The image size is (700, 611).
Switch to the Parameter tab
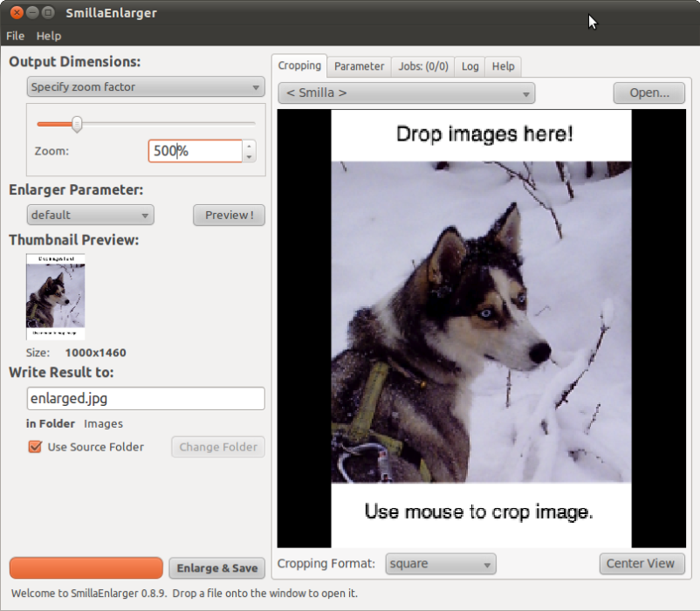tap(359, 66)
